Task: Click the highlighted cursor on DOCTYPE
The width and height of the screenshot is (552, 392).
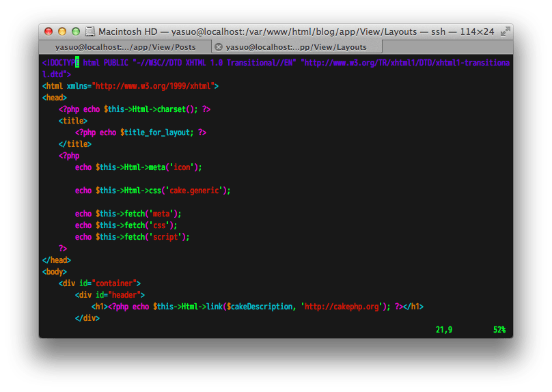Action: click(x=77, y=63)
